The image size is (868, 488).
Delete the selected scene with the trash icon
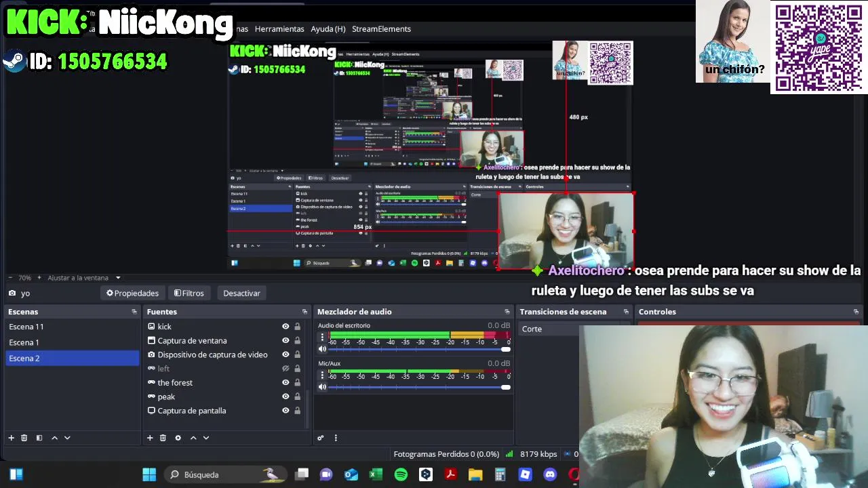(24, 438)
